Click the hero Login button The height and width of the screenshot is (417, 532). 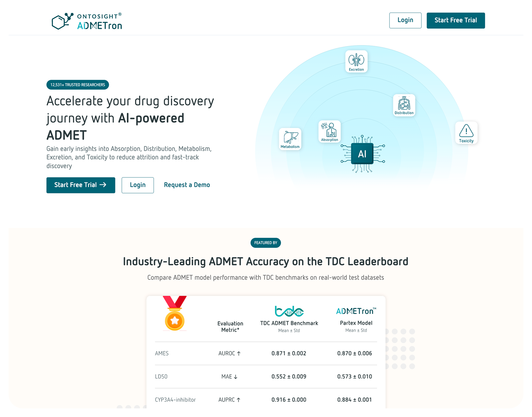tap(137, 185)
